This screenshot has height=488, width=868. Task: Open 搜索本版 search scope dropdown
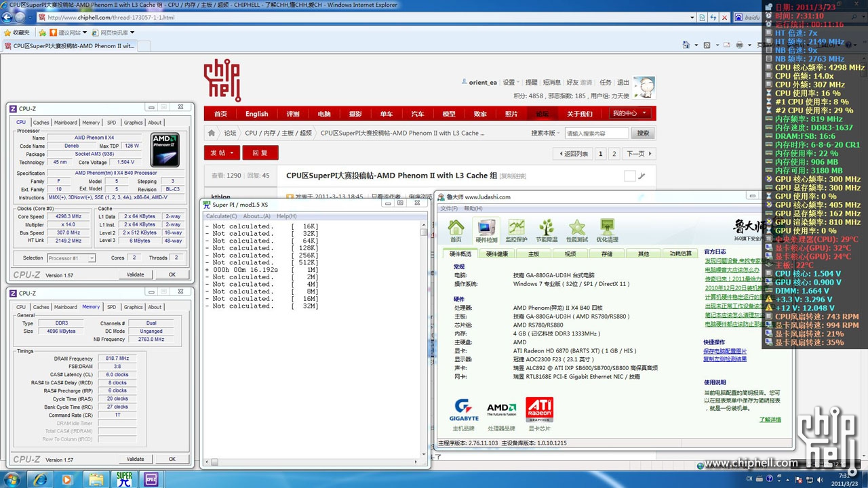(x=544, y=133)
